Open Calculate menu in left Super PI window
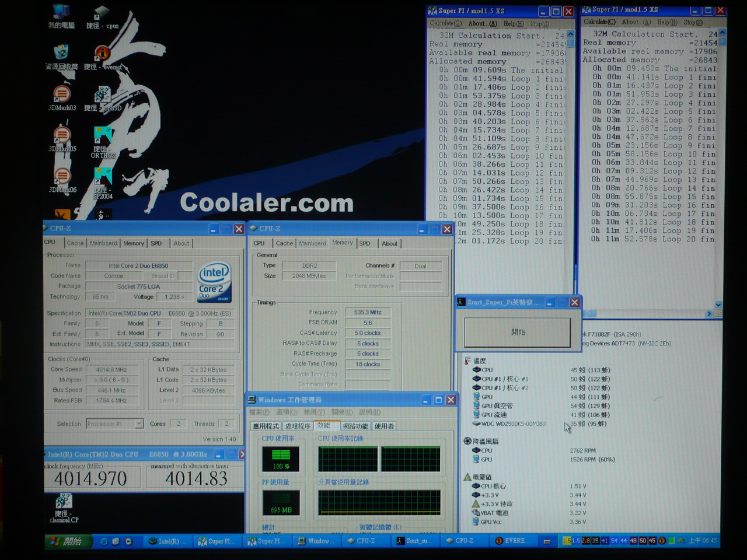 click(445, 23)
